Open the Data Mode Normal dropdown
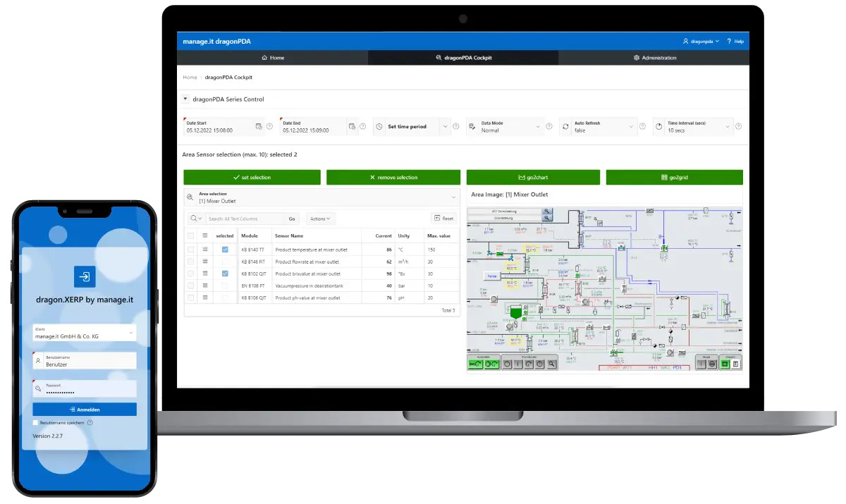 coord(539,127)
